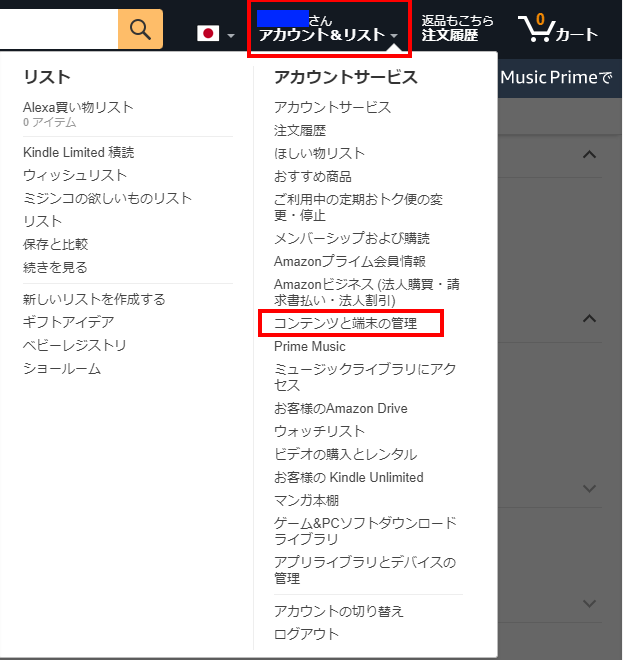
Task: Open アプリライブラリとデバイスの管理
Action: point(365,570)
